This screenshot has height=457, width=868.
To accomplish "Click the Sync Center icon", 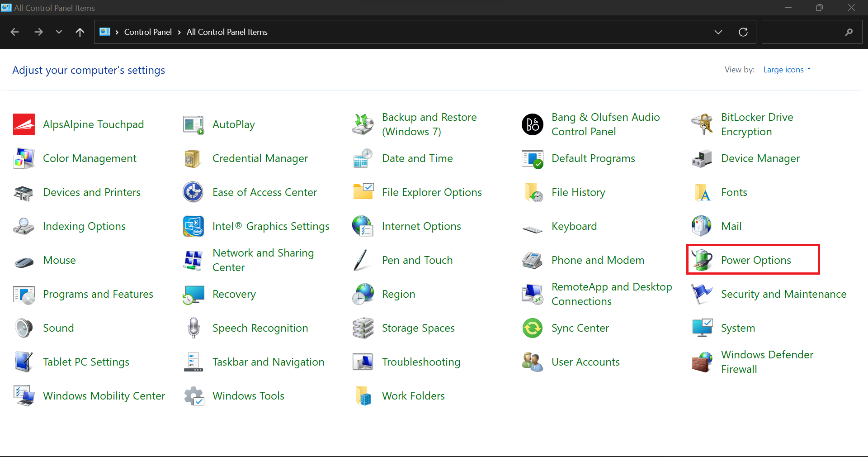I will [x=533, y=328].
